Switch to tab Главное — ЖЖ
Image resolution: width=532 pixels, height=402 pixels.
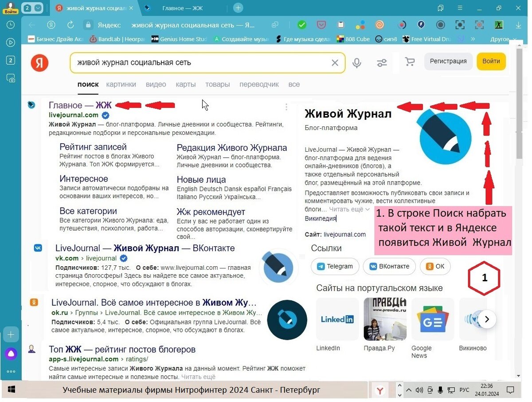click(x=182, y=8)
